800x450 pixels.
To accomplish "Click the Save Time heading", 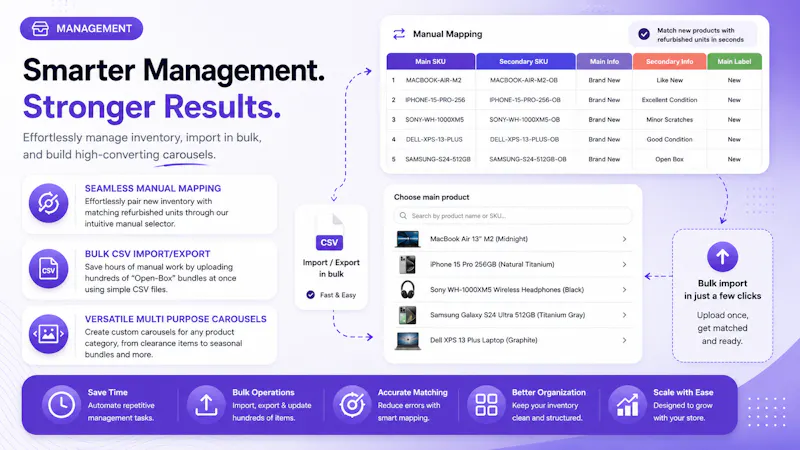I will pos(108,392).
